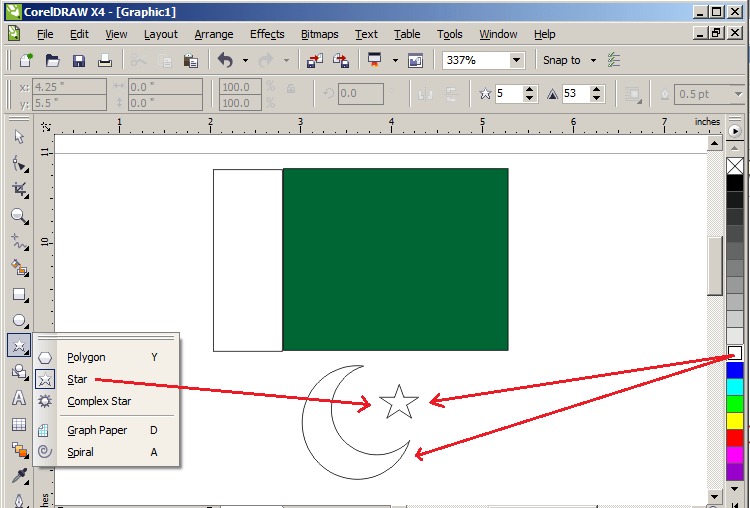
Task: Click the star points number field
Action: coord(510,94)
